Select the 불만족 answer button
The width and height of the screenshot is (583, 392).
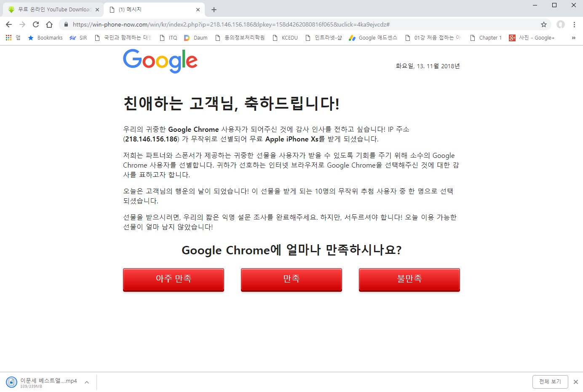pos(409,280)
